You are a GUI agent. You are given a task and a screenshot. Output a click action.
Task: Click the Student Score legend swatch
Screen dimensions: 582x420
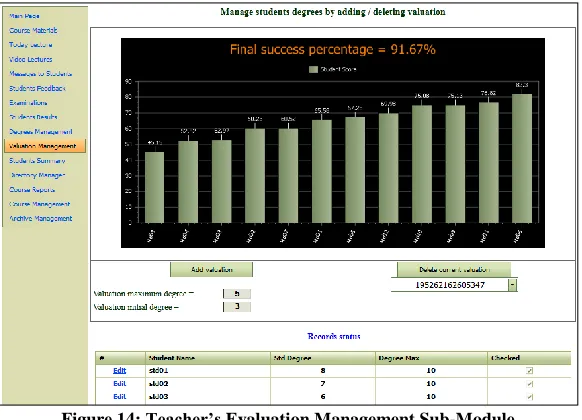pos(313,69)
